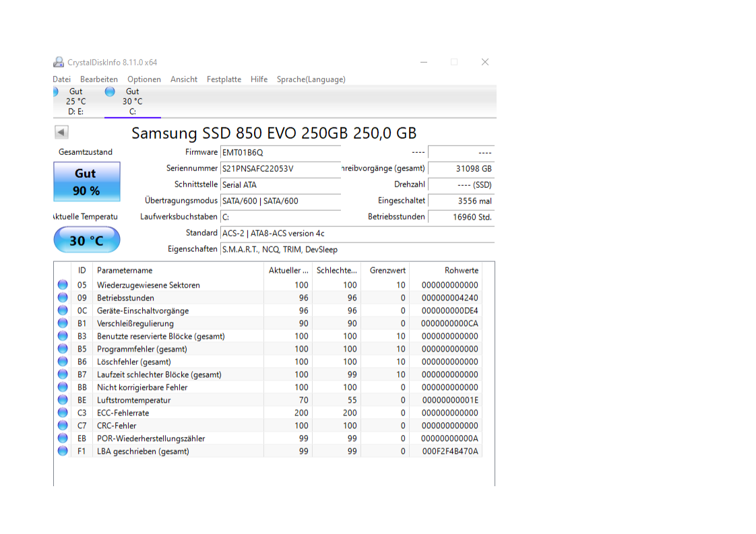
Task: Click status icon for Benutzte reservierte Blöcke row
Action: point(63,336)
